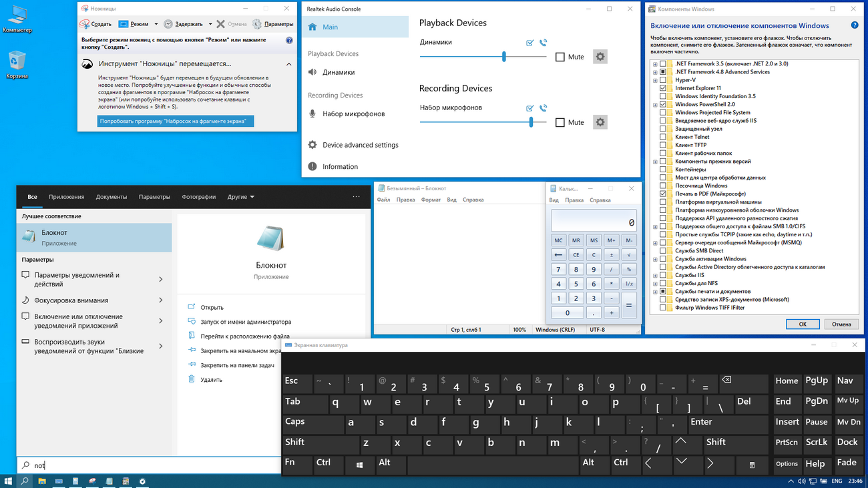Screen dimensions: 868x488
Task: Open File Explorer from the taskbar
Action: pos(41,481)
